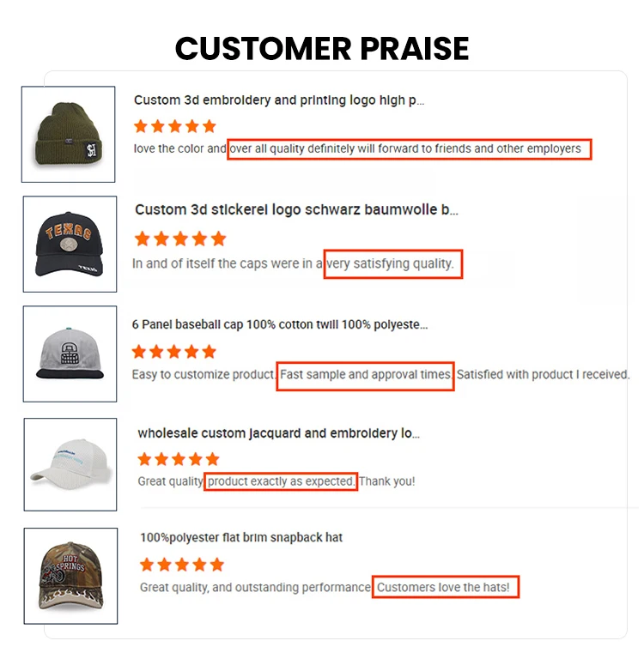
Task: Select highlighted 'Fast sample and approval times' text
Action: coord(365,375)
